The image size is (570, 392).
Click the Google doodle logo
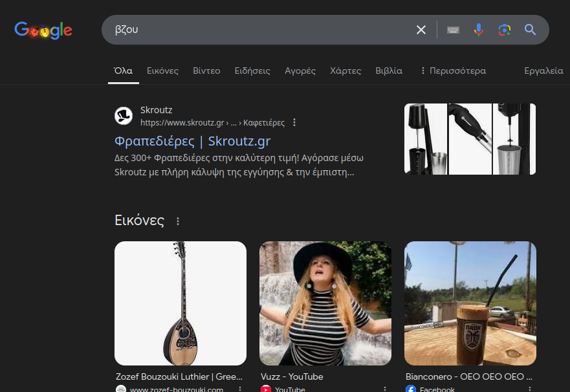pyautogui.click(x=43, y=30)
